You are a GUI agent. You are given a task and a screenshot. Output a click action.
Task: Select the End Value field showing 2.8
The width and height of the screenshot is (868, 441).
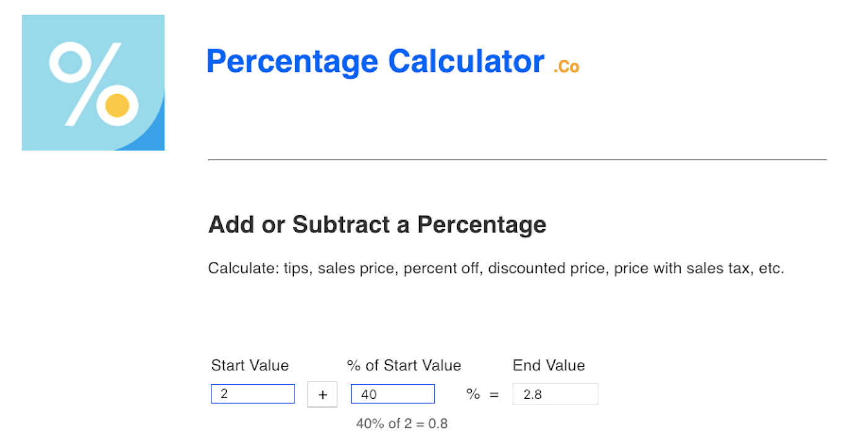[556, 394]
